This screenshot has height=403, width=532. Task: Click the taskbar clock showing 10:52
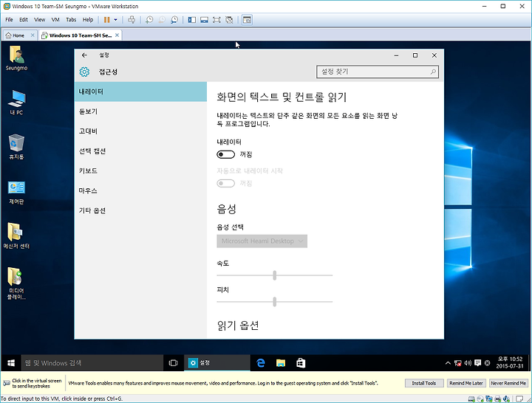(x=510, y=362)
